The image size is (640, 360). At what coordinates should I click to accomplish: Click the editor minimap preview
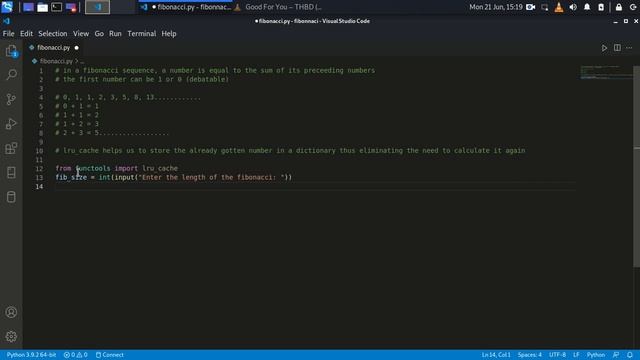pos(606,72)
